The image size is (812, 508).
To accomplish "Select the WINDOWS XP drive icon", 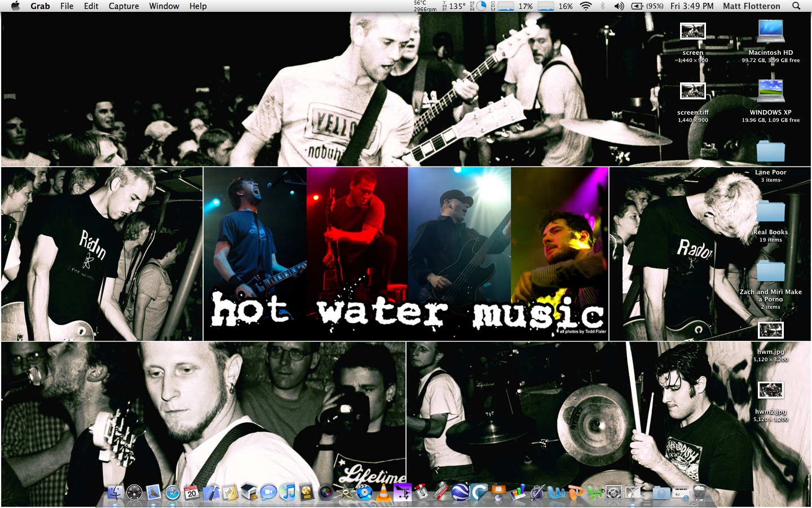I will 770,91.
